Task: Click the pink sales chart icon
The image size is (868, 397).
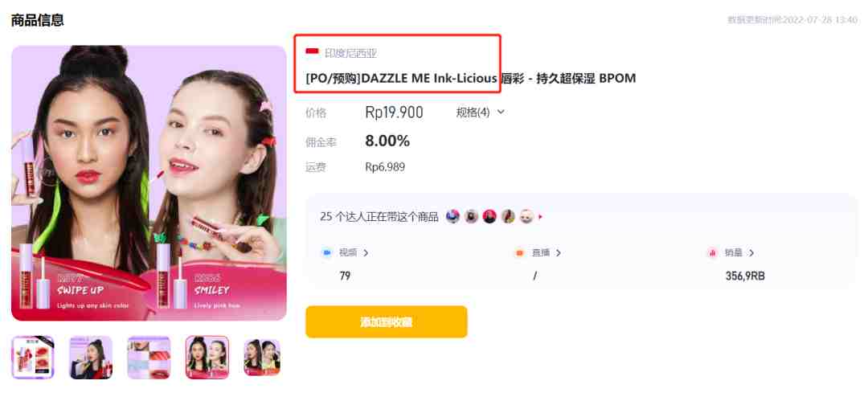Action: 712,253
